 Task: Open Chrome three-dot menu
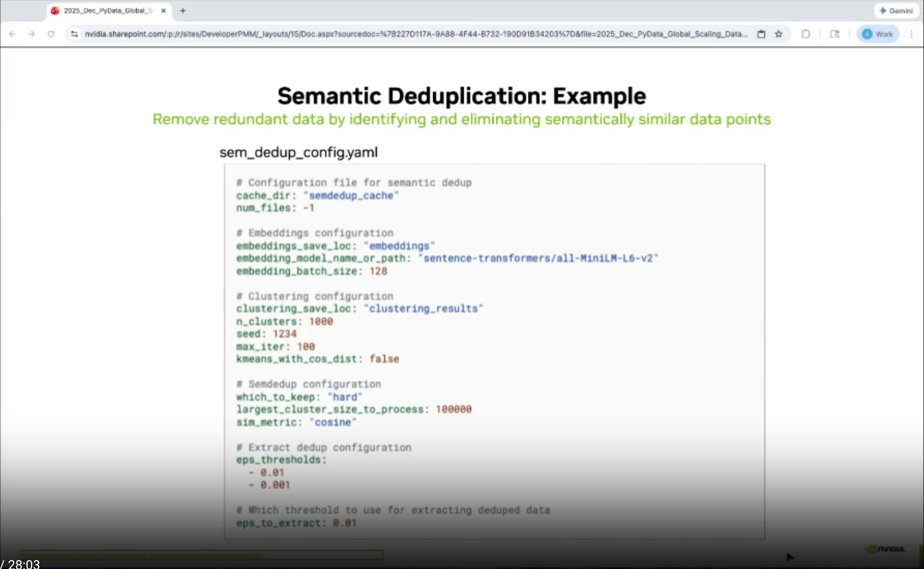tap(911, 34)
